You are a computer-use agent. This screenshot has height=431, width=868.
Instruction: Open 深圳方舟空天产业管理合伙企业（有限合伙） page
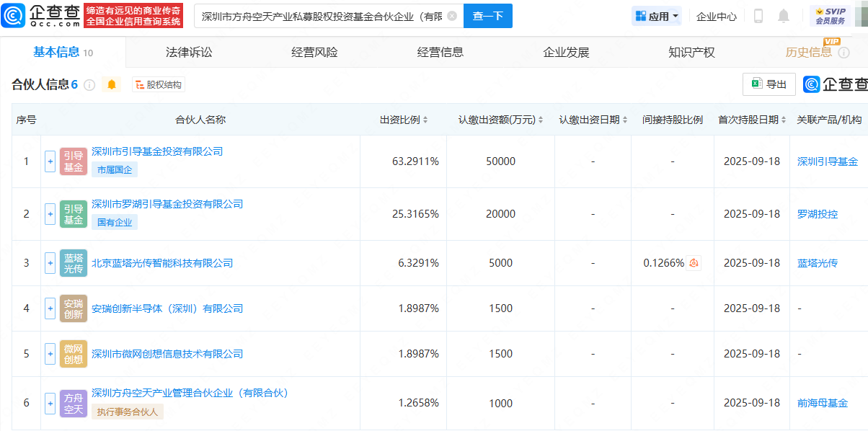[x=190, y=393]
